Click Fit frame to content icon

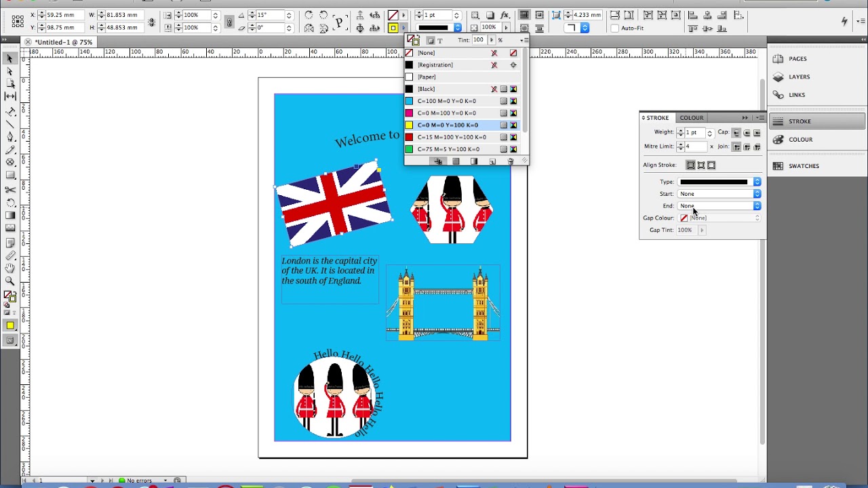tap(662, 15)
